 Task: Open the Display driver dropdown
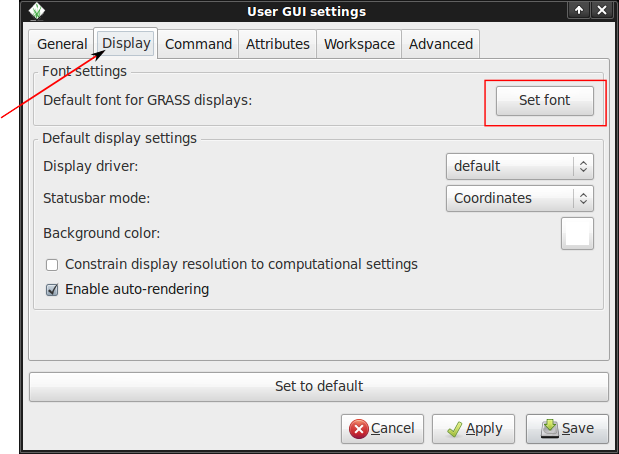tap(519, 166)
